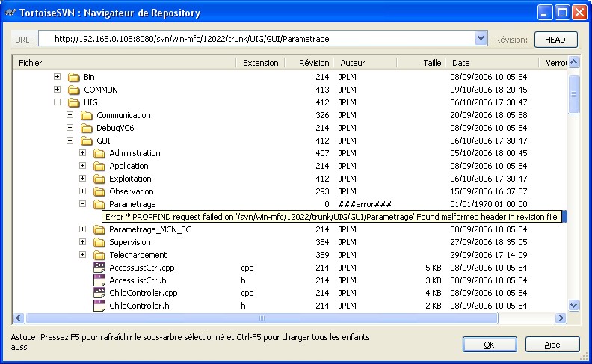Image resolution: width=592 pixels, height=364 pixels.
Task: Click the UIG folder icon
Action: [73, 102]
